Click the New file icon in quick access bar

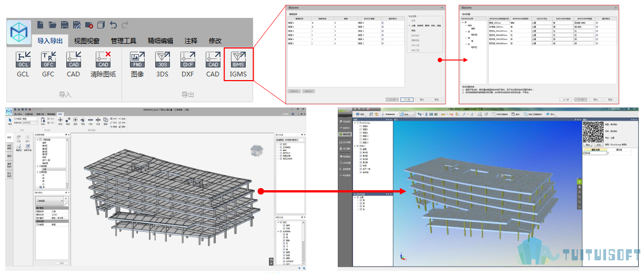point(41,24)
